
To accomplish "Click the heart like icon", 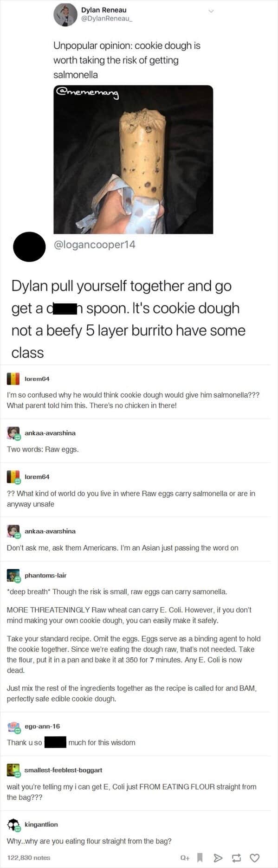I will [x=254, y=858].
